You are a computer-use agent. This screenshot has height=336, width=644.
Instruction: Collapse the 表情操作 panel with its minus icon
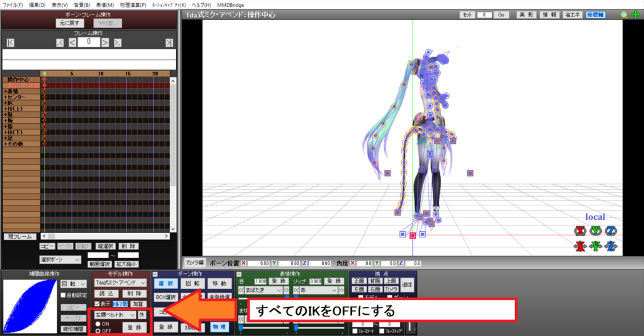[x=238, y=274]
